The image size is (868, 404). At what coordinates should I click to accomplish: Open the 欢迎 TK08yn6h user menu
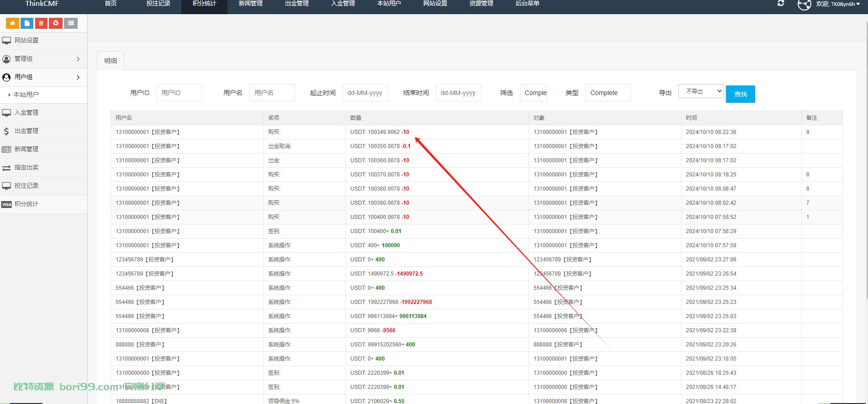(x=838, y=4)
